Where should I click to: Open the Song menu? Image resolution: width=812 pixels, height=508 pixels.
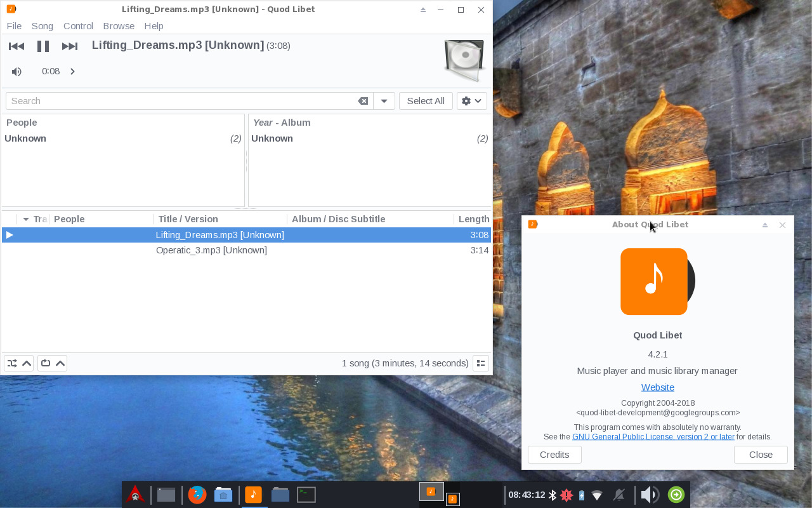click(x=43, y=26)
